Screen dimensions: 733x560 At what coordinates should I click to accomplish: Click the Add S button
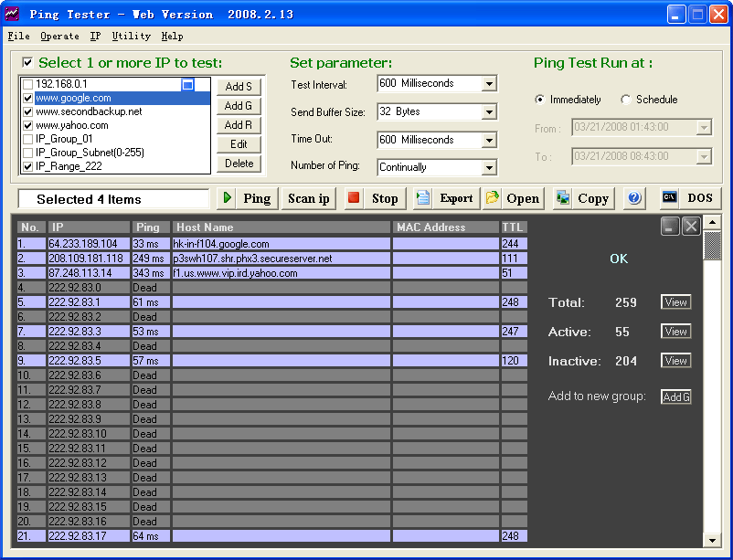pos(239,87)
